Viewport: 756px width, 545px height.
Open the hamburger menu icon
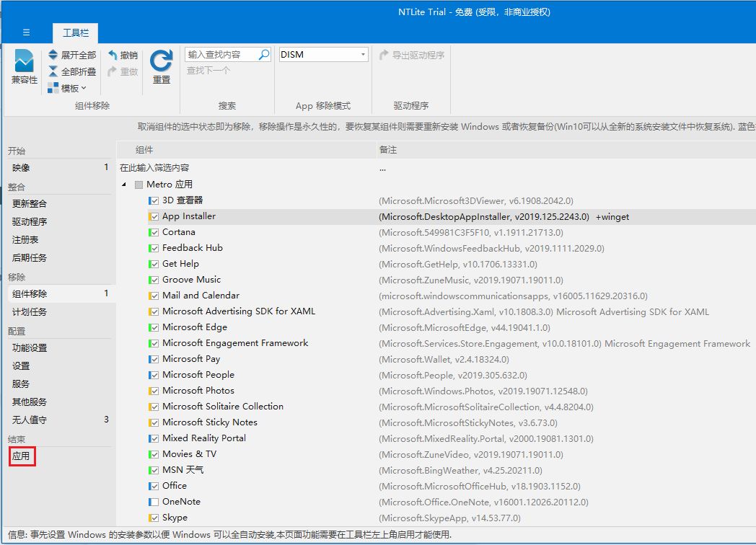[27, 32]
